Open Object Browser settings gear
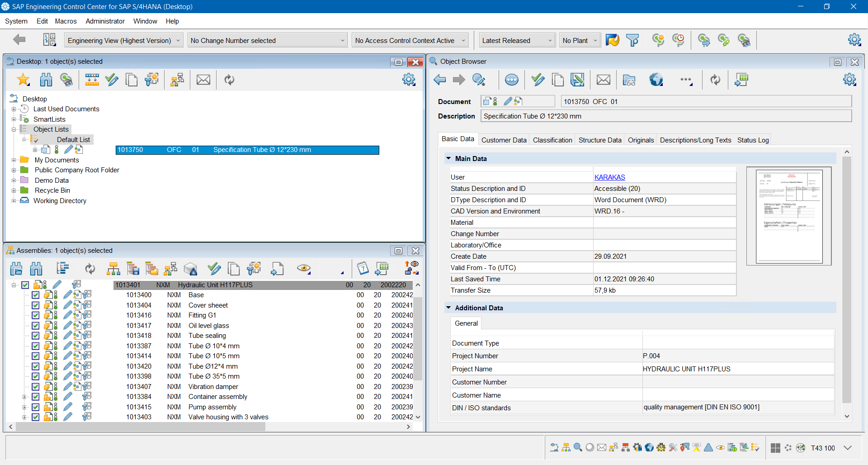The image size is (868, 465). [849, 80]
